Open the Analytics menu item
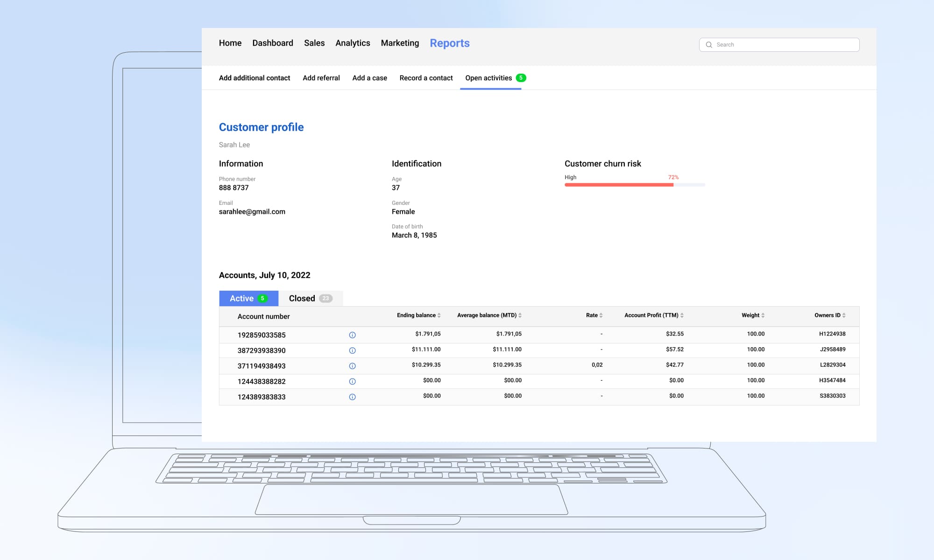 pyautogui.click(x=353, y=43)
